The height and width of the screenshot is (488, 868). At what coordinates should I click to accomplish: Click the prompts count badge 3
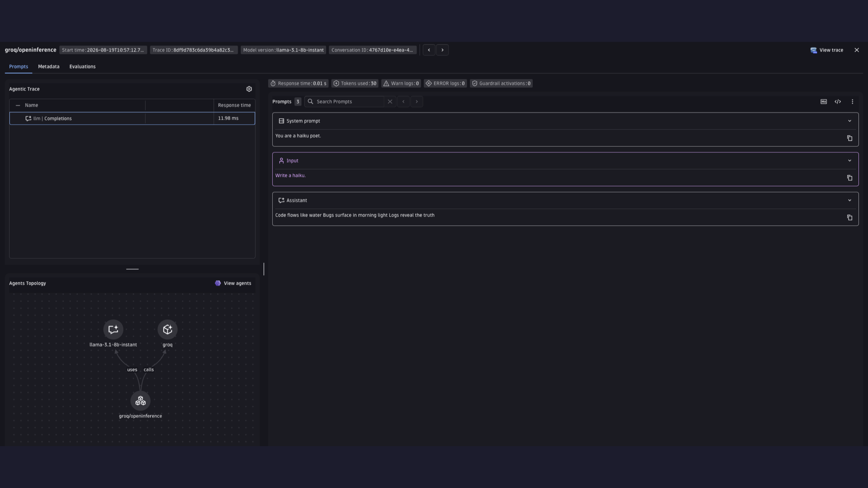(298, 102)
